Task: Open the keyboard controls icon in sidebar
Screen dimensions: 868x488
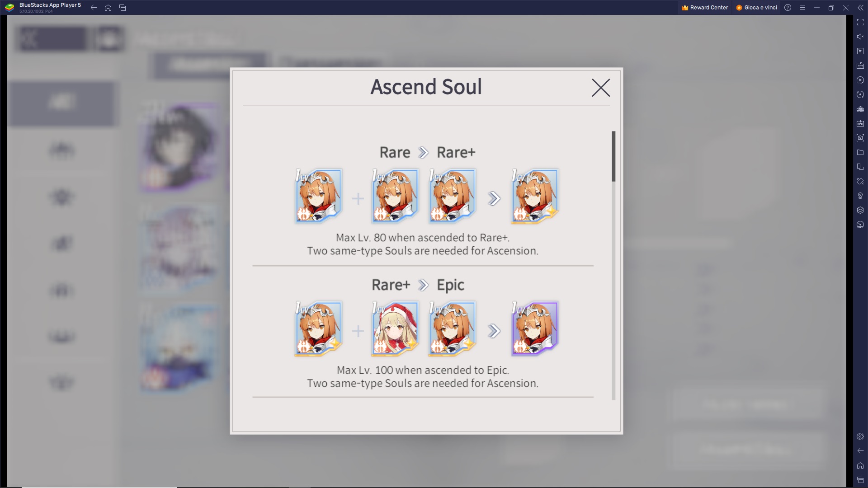Action: 860,66
